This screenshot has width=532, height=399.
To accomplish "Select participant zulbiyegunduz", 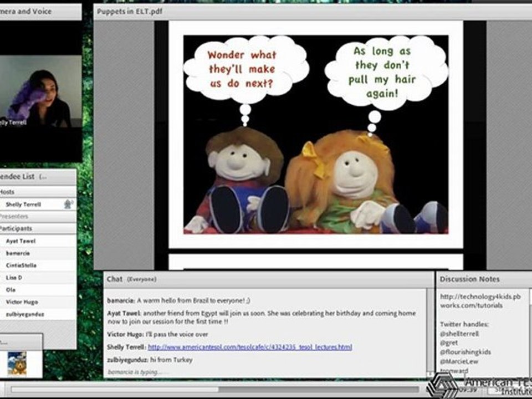I will [x=38, y=314].
